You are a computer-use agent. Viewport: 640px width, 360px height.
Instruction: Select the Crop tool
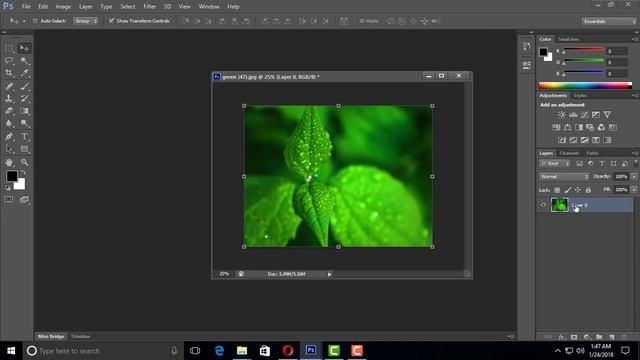(x=9, y=73)
